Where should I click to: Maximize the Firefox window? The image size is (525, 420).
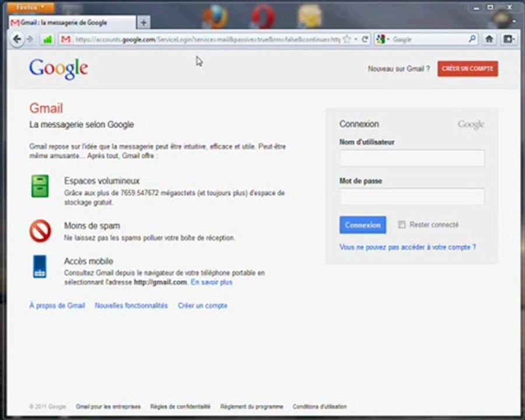tap(490, 8)
